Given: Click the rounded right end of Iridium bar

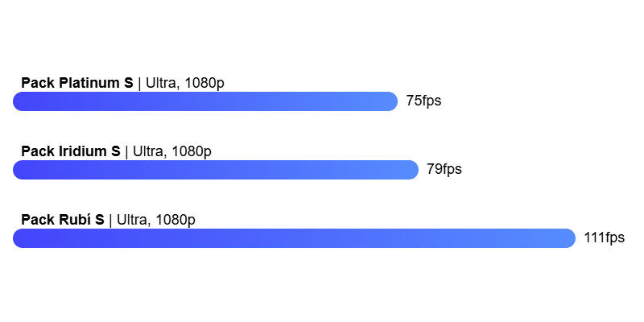Looking at the screenshot, I should click(413, 170).
